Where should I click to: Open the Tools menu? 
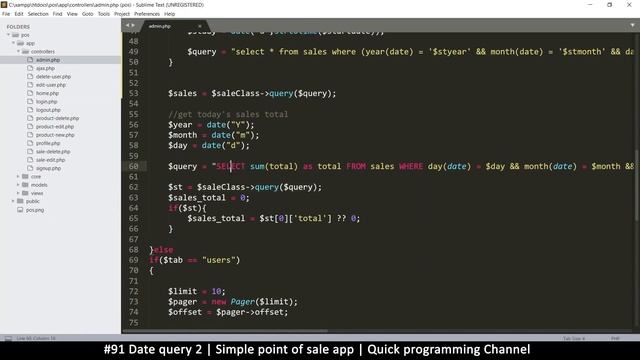click(x=104, y=14)
